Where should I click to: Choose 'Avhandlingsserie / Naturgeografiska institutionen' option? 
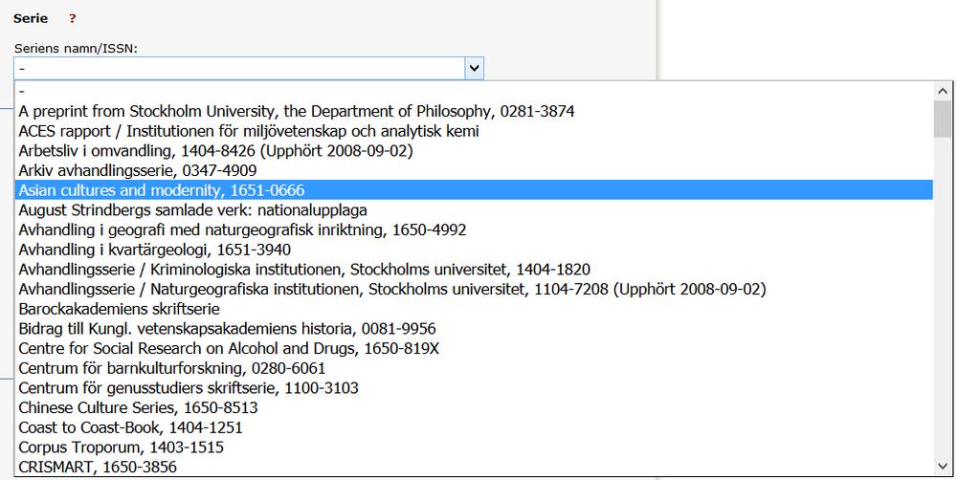pyautogui.click(x=474, y=289)
